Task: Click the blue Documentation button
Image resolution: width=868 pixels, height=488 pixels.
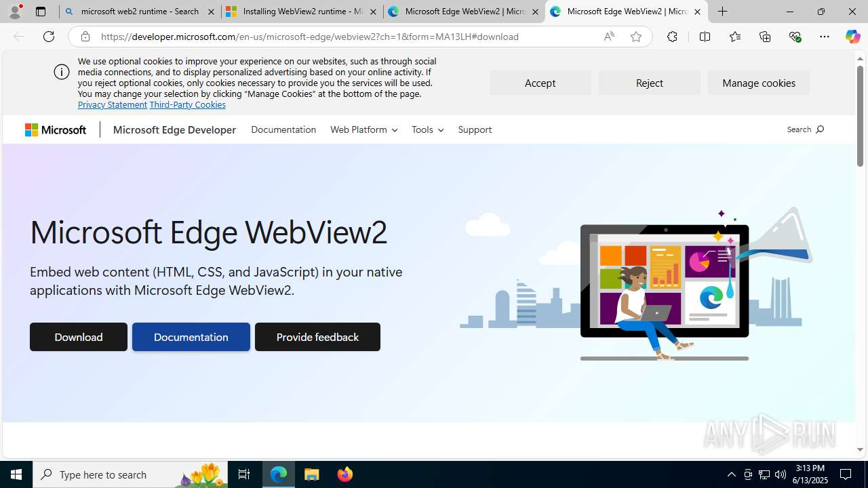Action: [x=191, y=337]
